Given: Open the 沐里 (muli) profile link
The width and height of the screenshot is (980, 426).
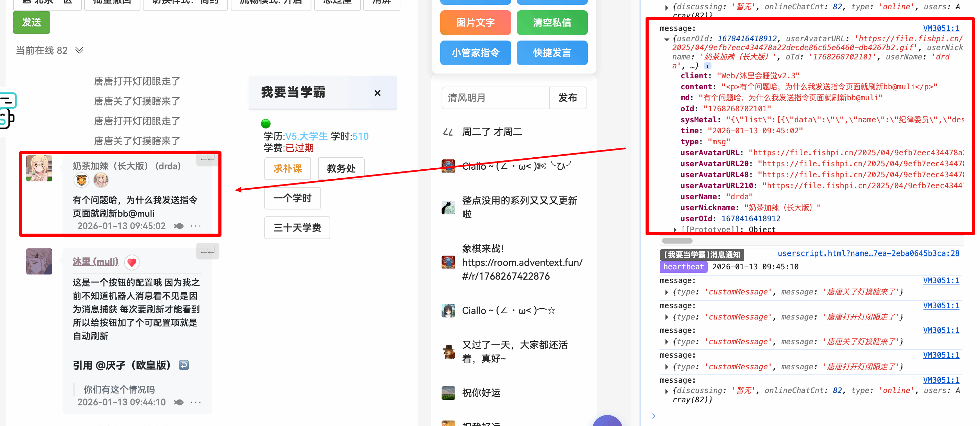Looking at the screenshot, I should 95,261.
